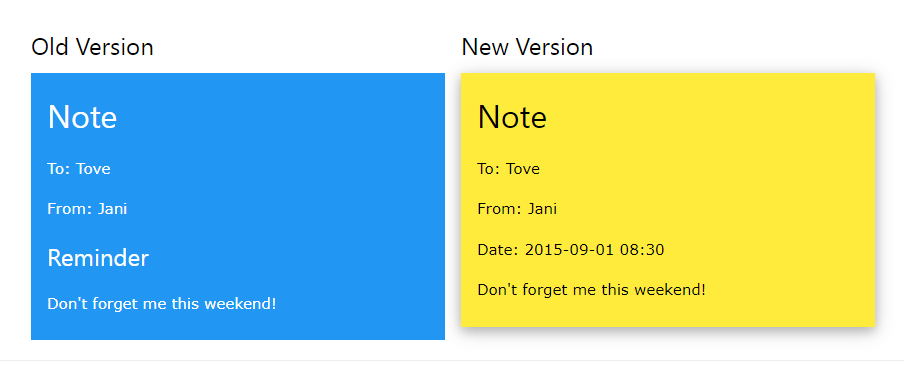904x366 pixels.
Task: Click the Old Version heading
Action: 92,47
